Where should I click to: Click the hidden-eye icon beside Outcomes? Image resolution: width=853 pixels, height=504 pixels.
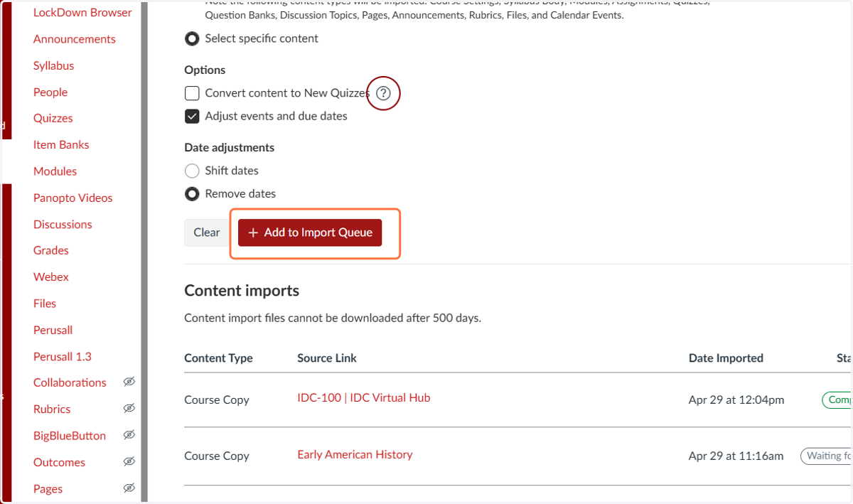click(x=129, y=461)
